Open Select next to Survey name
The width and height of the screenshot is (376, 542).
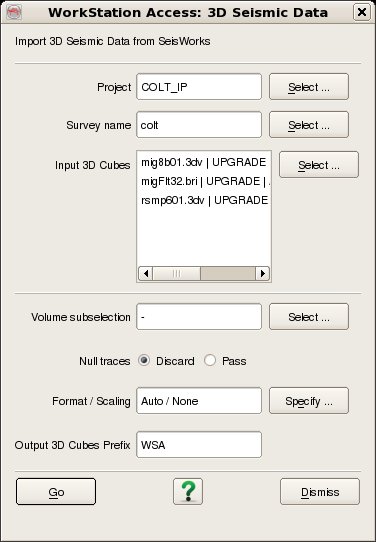pyautogui.click(x=309, y=124)
